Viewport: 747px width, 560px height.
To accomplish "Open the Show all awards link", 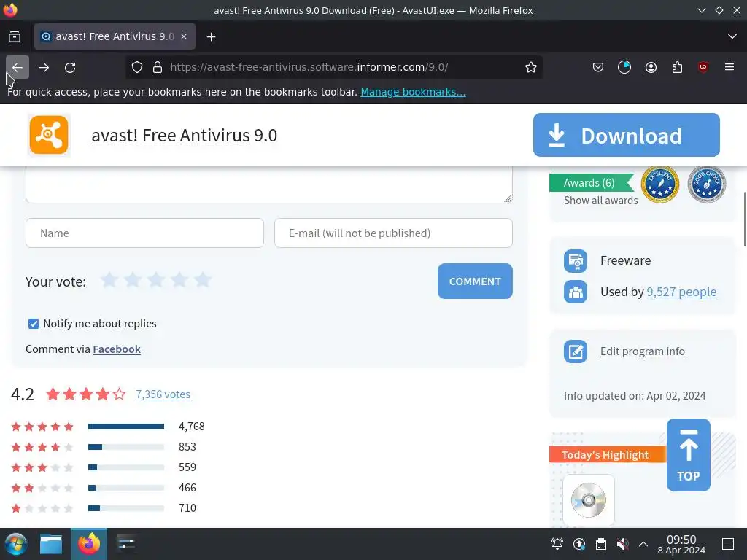I will point(601,201).
